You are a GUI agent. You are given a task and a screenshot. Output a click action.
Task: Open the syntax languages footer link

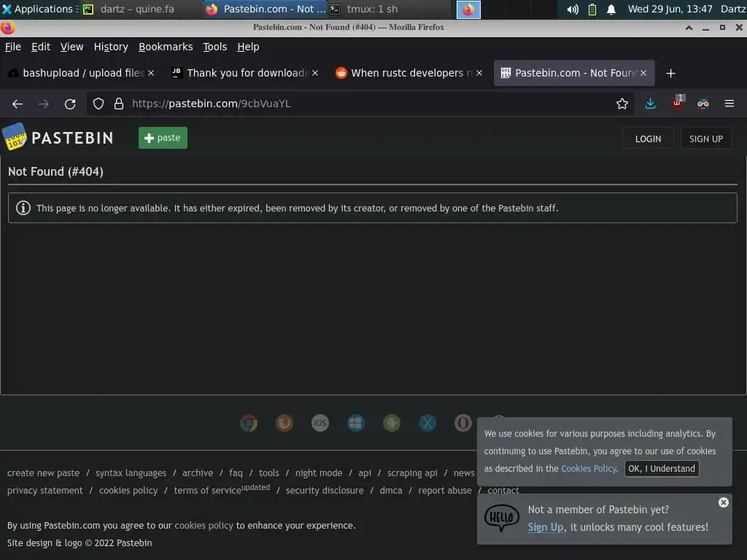click(x=131, y=472)
